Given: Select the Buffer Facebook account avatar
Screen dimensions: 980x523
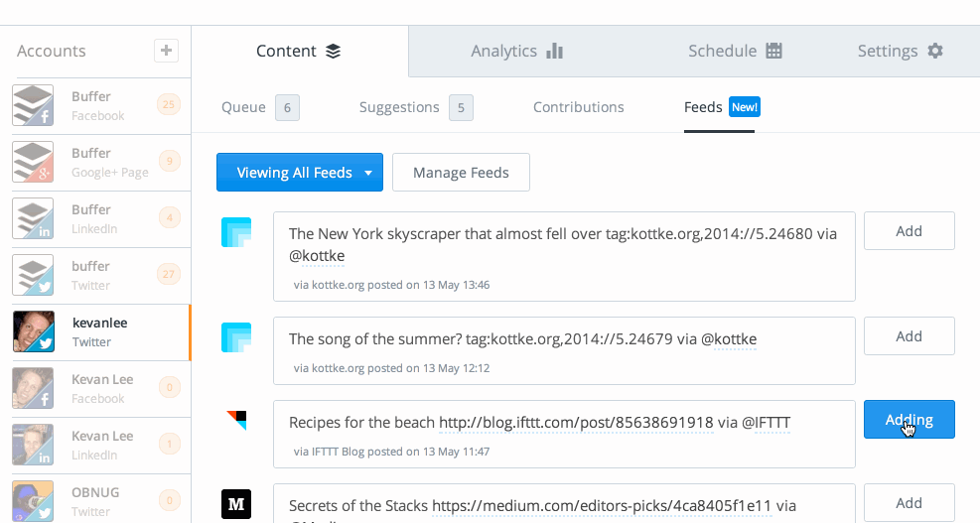Looking at the screenshot, I should (33, 105).
